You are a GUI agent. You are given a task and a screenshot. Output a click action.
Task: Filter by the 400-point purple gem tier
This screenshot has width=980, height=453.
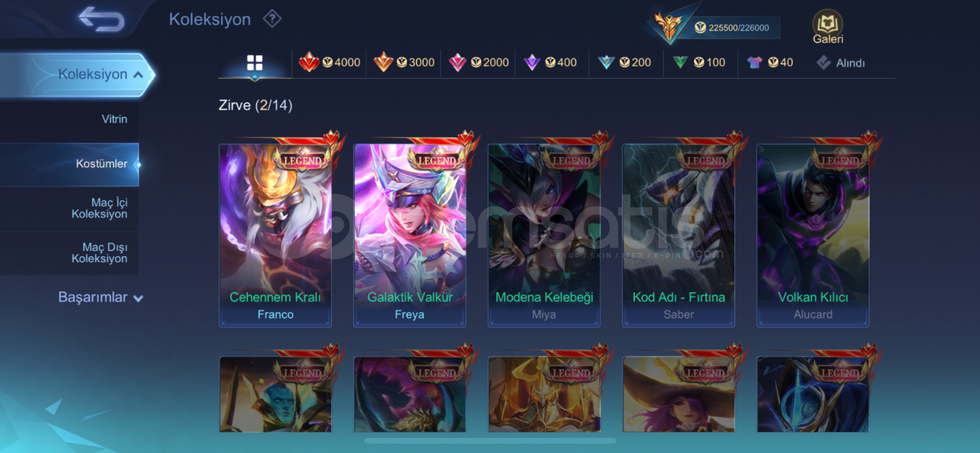pyautogui.click(x=551, y=62)
